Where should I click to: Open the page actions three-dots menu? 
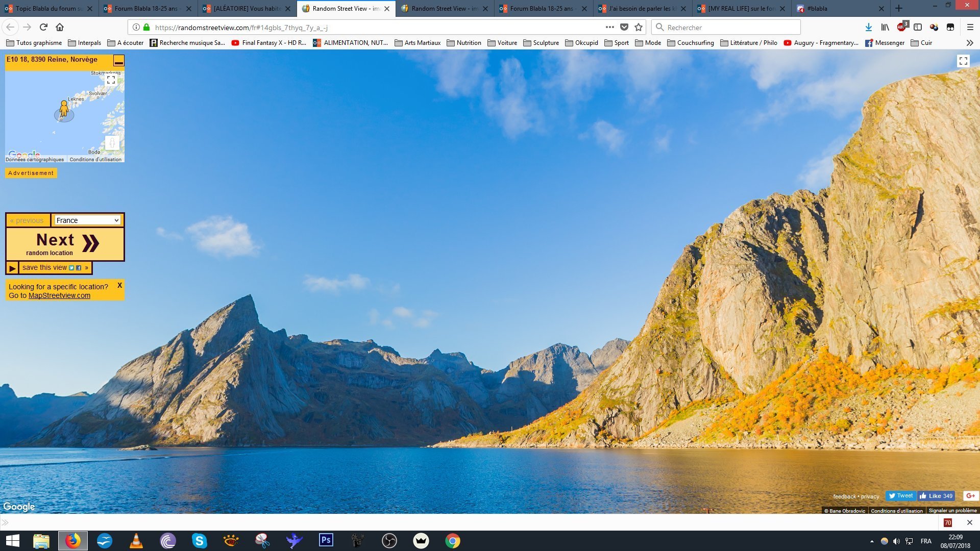pos(609,28)
